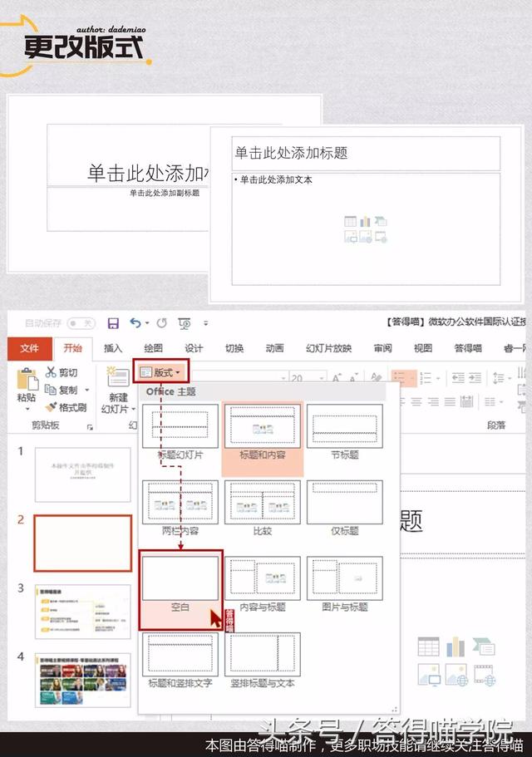532x757 pixels.
Task: Click the 格式刷 Format Painter
Action: pos(66,407)
